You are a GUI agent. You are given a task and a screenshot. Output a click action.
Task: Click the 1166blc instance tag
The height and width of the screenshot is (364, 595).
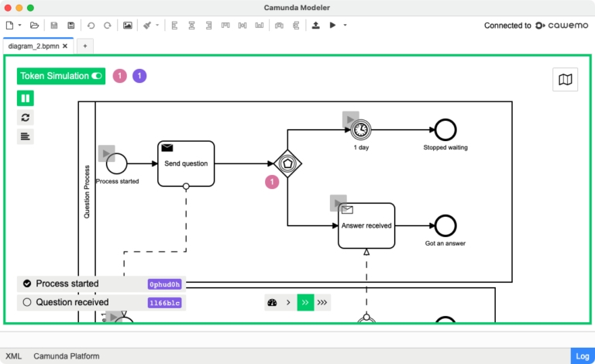165,303
